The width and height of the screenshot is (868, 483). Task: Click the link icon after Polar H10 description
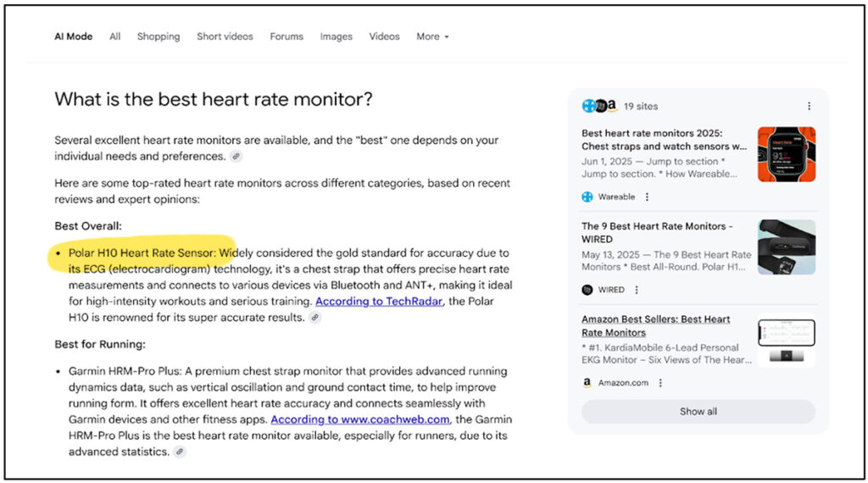315,317
